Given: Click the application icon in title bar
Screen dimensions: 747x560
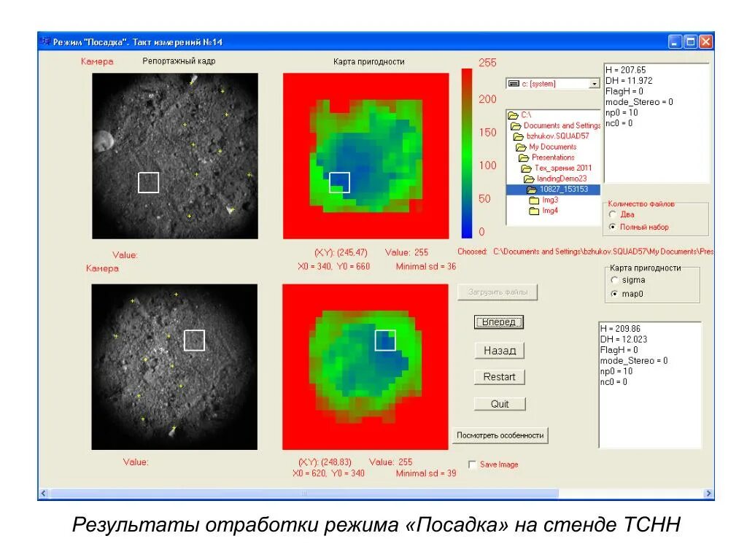Looking at the screenshot, I should (46, 42).
